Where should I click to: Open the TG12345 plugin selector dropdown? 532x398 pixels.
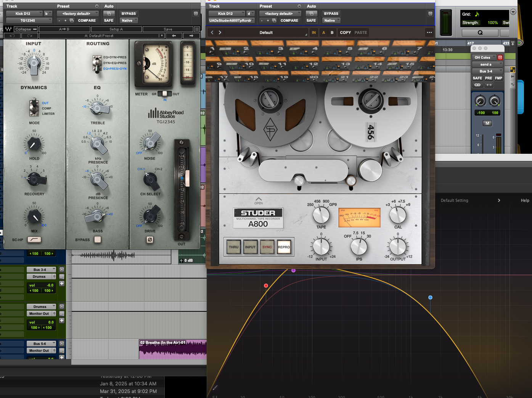pos(29,21)
